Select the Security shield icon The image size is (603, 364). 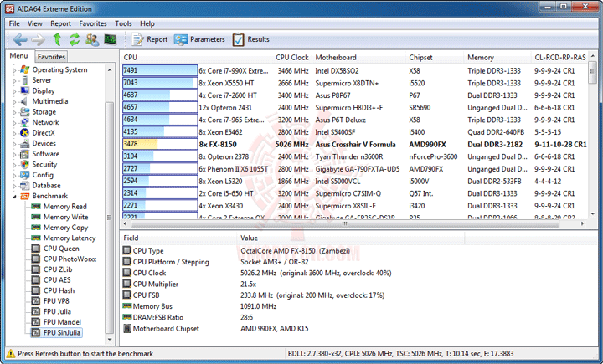(x=24, y=164)
